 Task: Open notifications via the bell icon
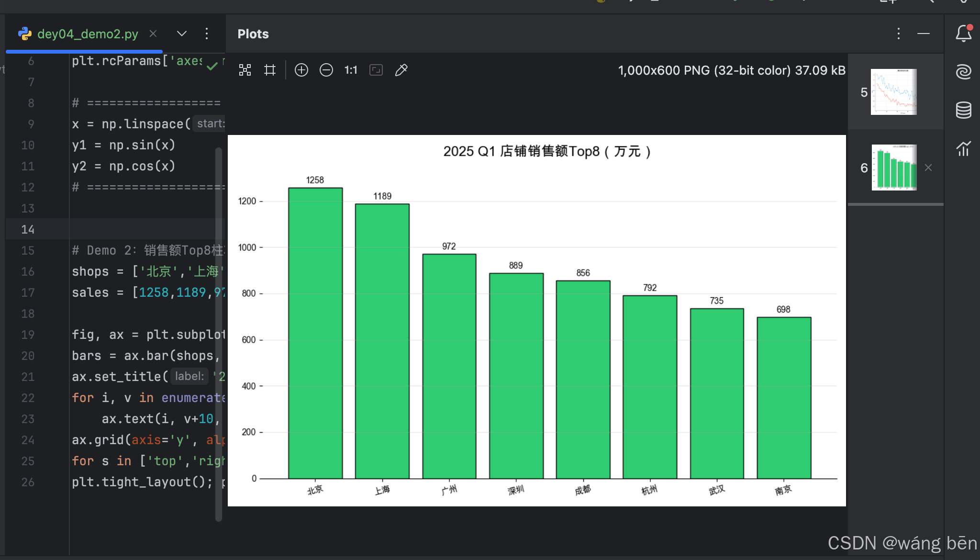(963, 33)
